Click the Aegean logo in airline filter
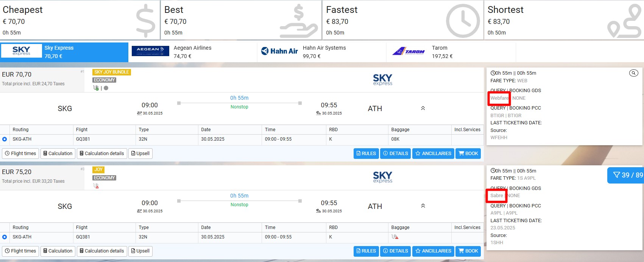The height and width of the screenshot is (262, 644). click(150, 51)
